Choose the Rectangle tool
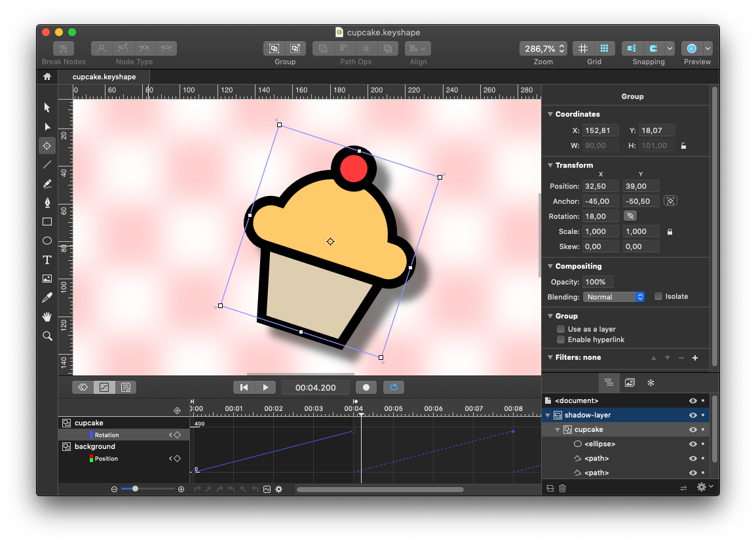756x544 pixels. click(47, 222)
